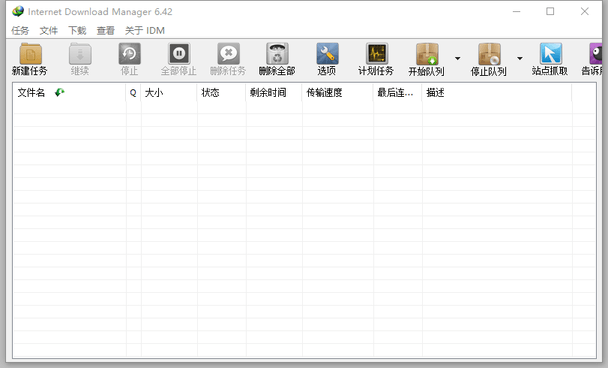608x368 pixels.
Task: Expand the 停止队列 dropdown arrow
Action: pyautogui.click(x=520, y=59)
